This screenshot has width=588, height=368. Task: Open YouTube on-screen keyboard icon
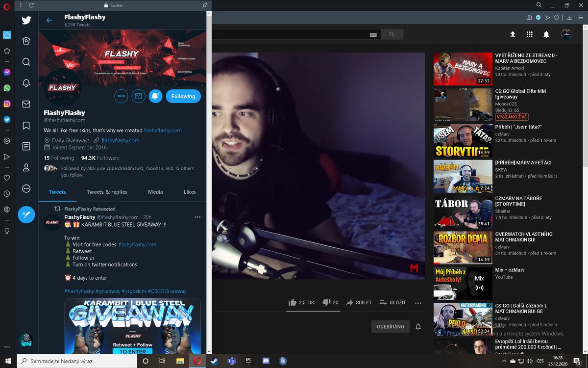point(373,34)
